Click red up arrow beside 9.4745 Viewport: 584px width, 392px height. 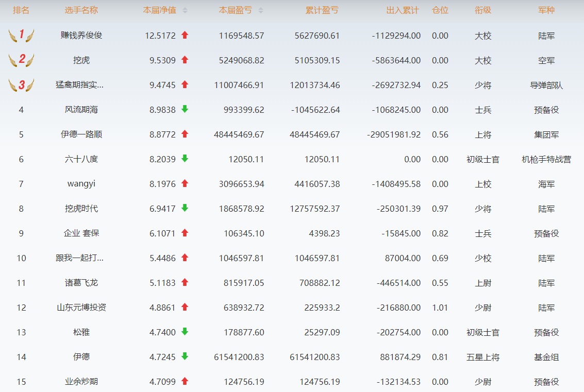tap(185, 84)
